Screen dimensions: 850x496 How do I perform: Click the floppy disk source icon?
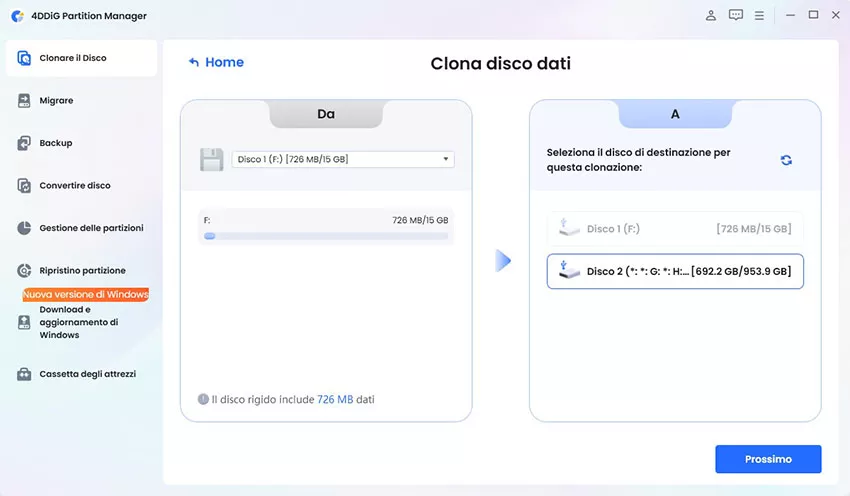[211, 159]
